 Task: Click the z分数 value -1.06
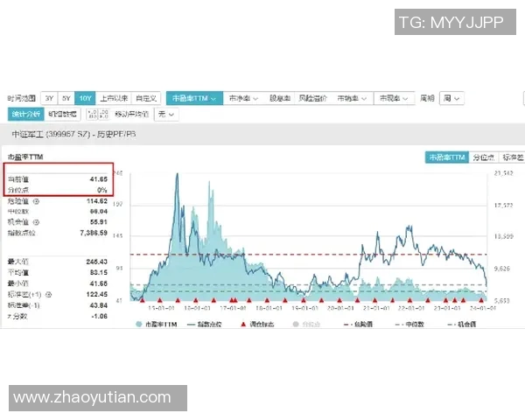click(x=99, y=316)
